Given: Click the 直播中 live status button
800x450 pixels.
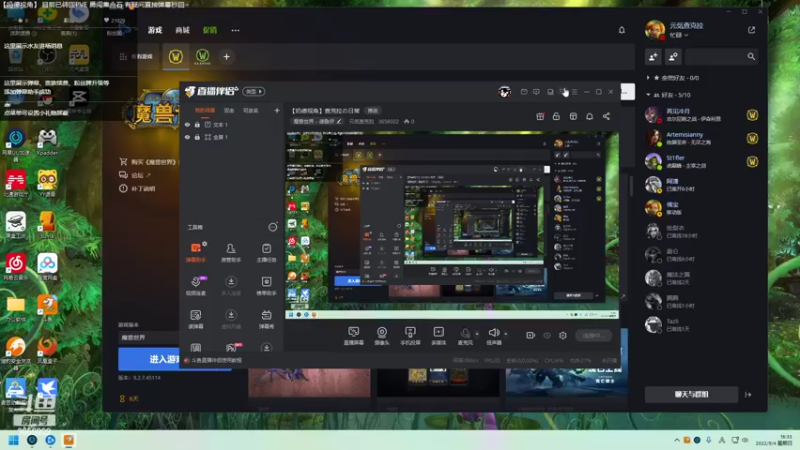Looking at the screenshot, I should 593,335.
